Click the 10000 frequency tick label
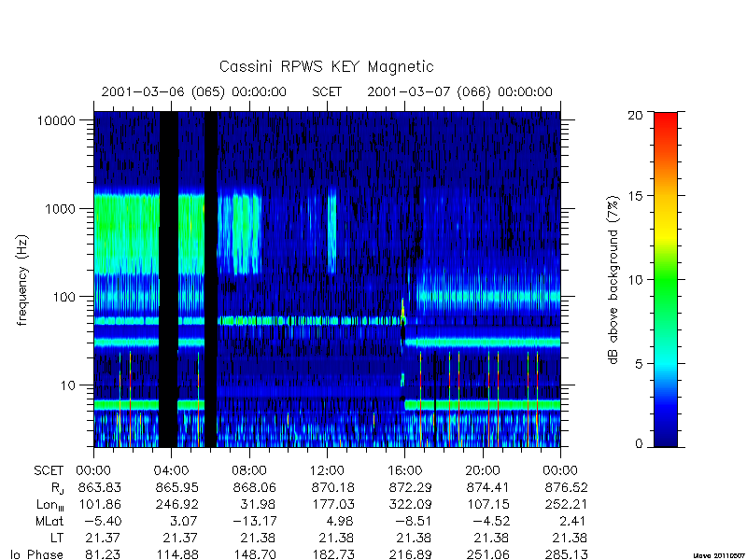This screenshot has width=747, height=560. point(56,121)
